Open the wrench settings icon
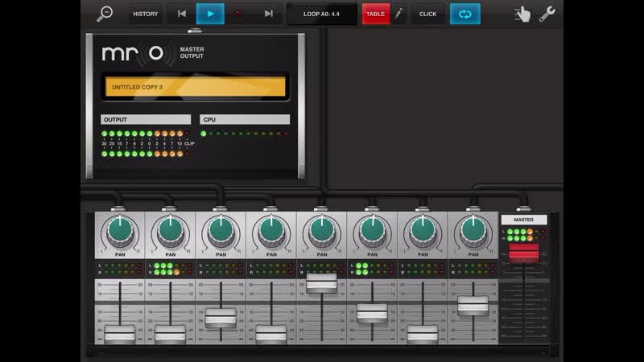Viewport: 644px width, 362px height. tap(547, 14)
